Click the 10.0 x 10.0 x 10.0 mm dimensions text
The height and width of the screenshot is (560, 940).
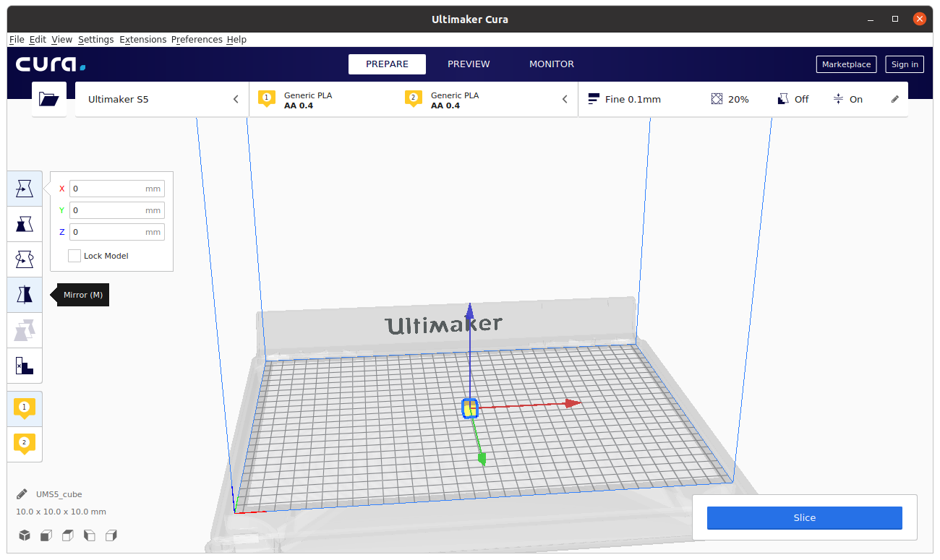[x=61, y=512]
